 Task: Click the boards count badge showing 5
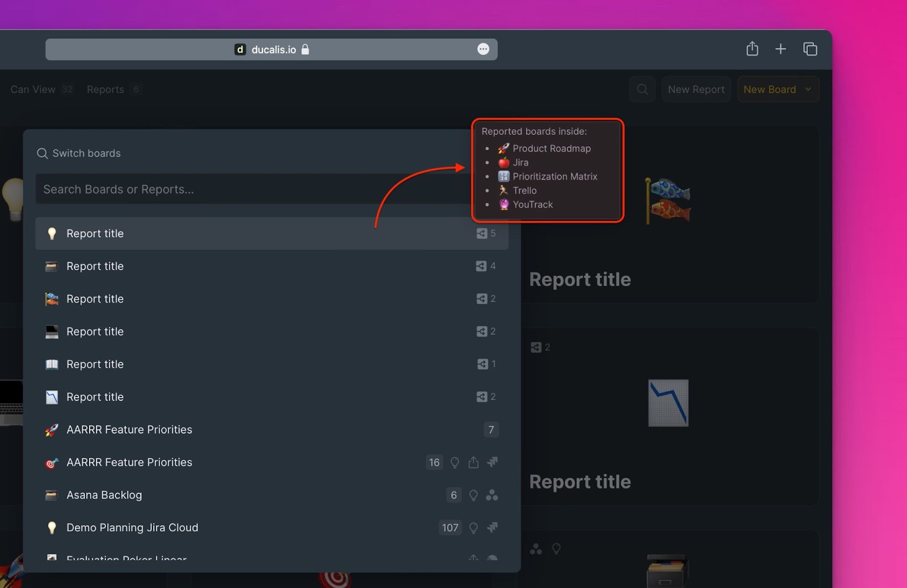click(x=486, y=233)
